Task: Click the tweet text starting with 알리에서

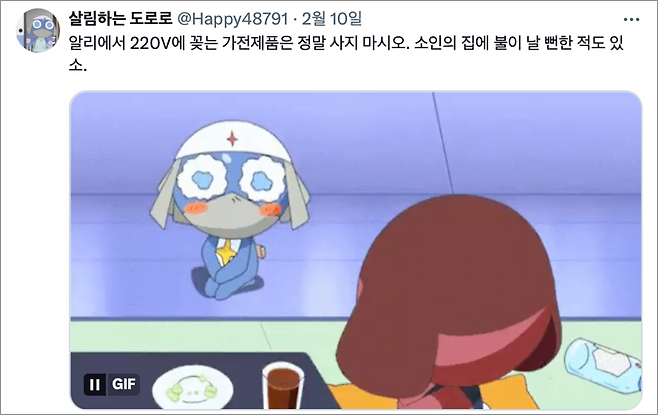Action: coord(347,55)
